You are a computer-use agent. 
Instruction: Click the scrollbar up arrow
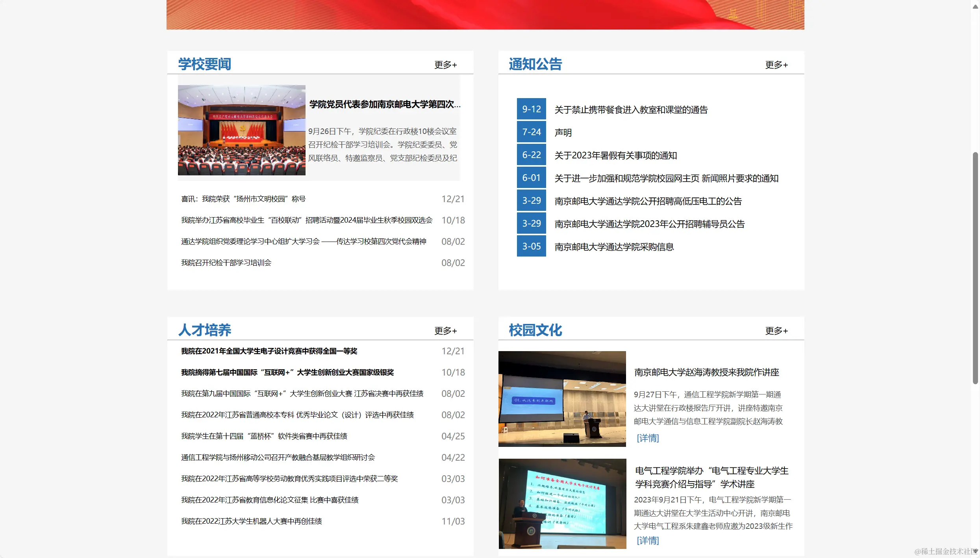[x=976, y=6]
